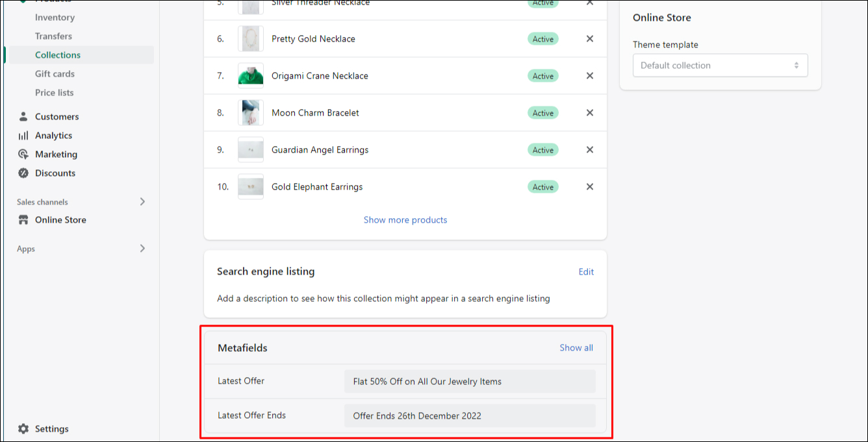Click Pretty Gold Necklace product name
868x442 pixels.
pos(313,39)
